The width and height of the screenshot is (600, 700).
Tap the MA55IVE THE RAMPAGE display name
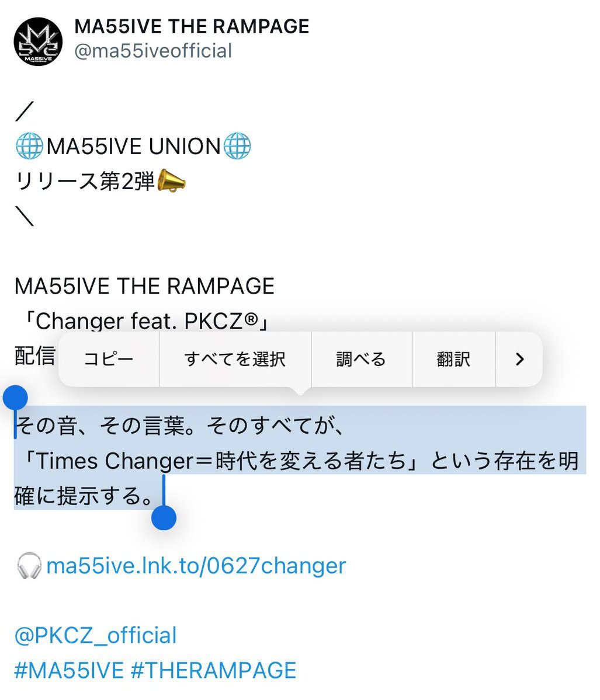click(192, 26)
